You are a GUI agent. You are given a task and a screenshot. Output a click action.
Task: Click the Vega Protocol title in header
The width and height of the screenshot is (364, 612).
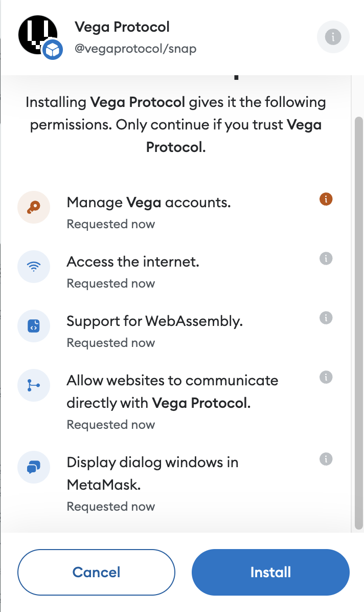pos(122,27)
